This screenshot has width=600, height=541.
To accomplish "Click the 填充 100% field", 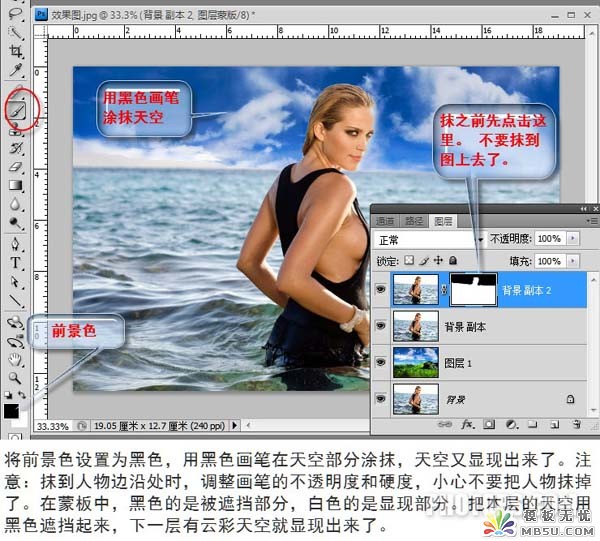I will tap(551, 261).
